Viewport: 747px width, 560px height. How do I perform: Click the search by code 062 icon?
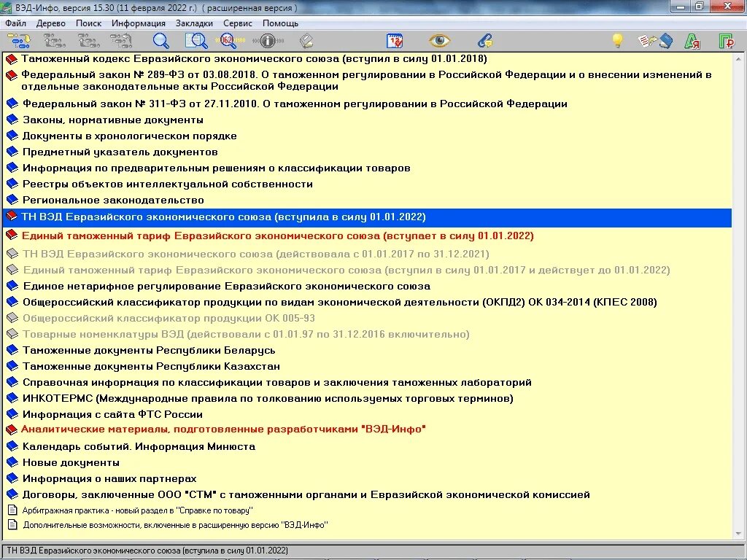(229, 41)
